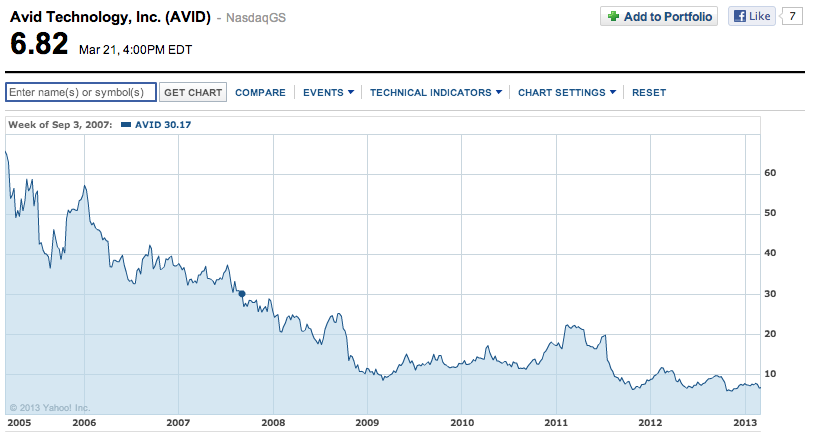
Task: Click the 6.82 current price value
Action: point(39,44)
